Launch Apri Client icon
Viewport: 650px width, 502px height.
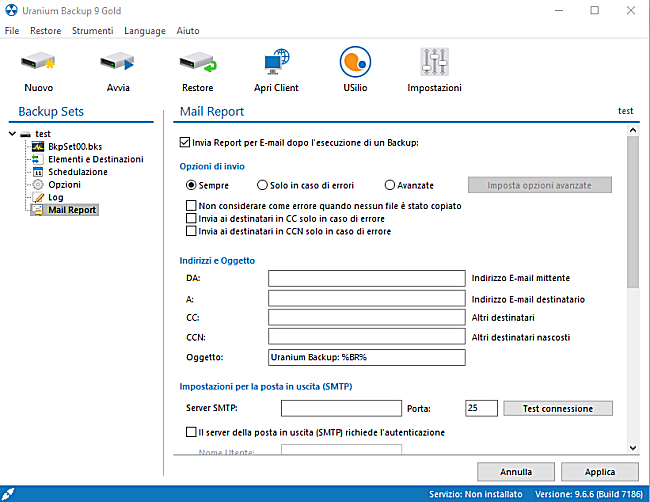(276, 61)
